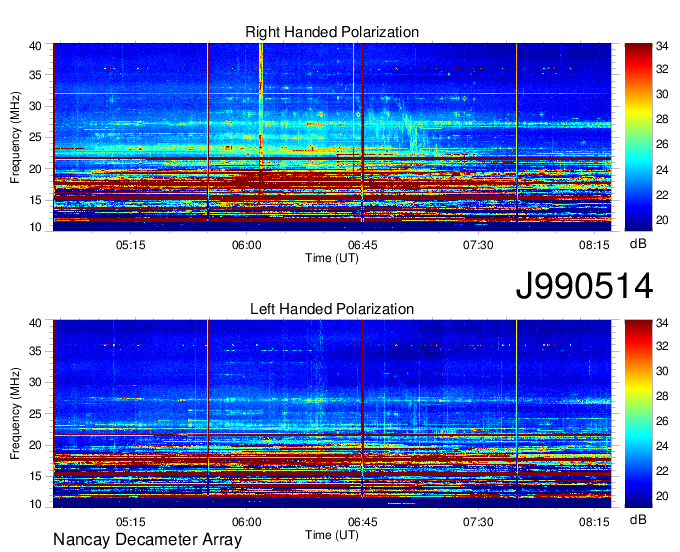The height and width of the screenshot is (552, 680).
Task: Click the dB unit label under top color bar
Action: (x=638, y=244)
